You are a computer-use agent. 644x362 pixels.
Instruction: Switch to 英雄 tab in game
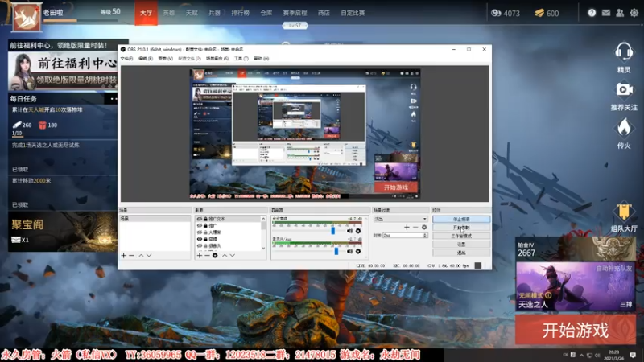click(x=169, y=13)
